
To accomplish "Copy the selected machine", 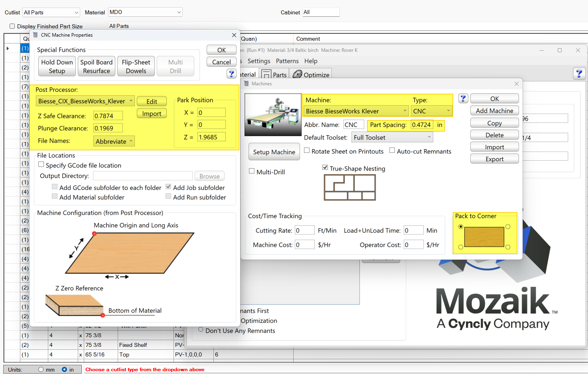I will tap(495, 123).
